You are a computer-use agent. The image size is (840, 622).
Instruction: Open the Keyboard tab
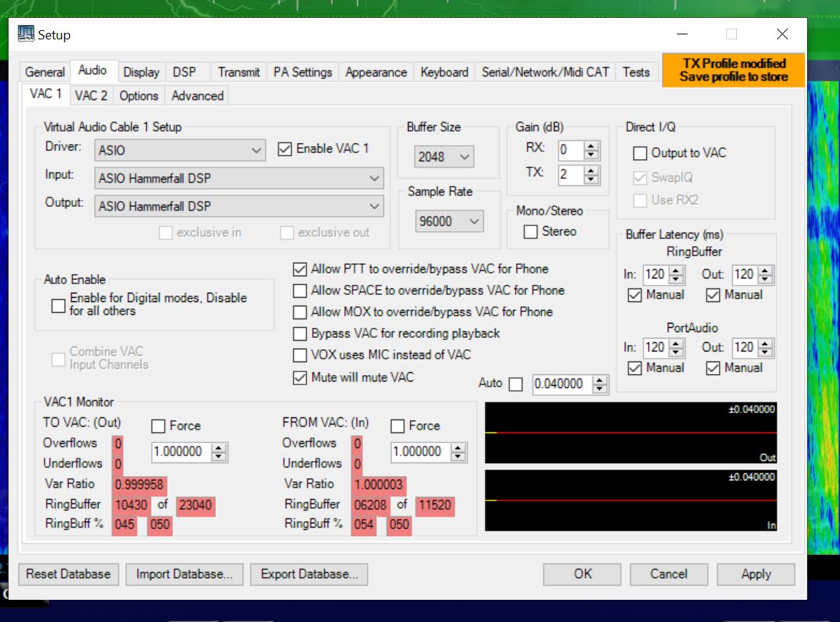pos(444,72)
